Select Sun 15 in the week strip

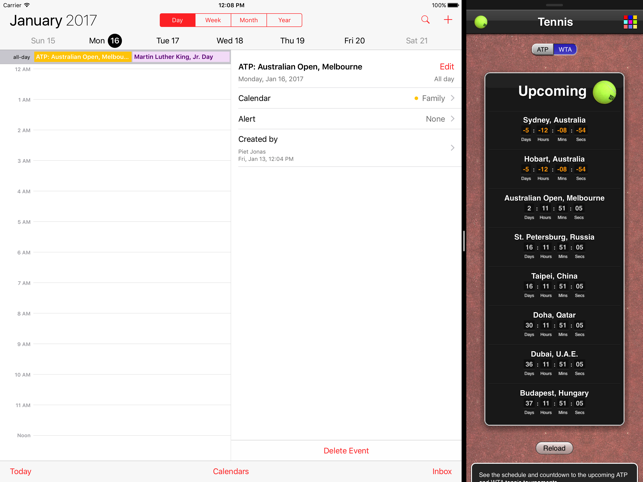click(43, 41)
